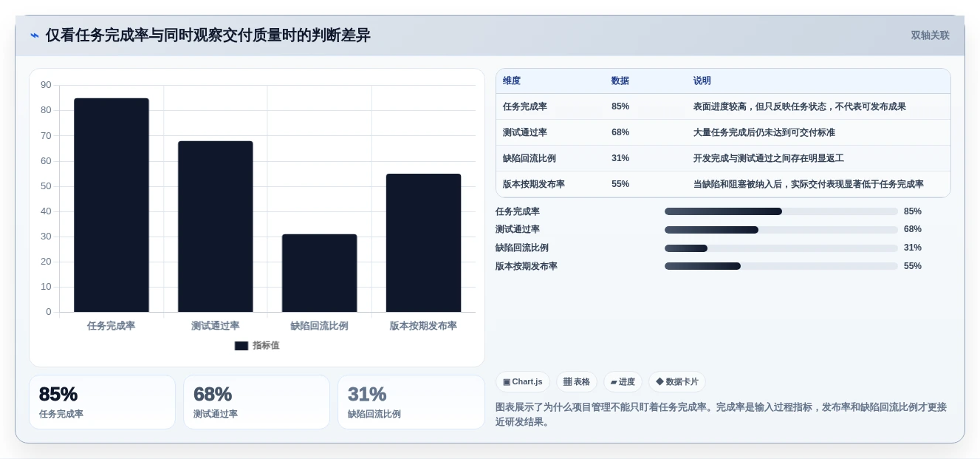Click the 数据卡片 tag chip
The image size is (980, 459).
click(x=676, y=381)
